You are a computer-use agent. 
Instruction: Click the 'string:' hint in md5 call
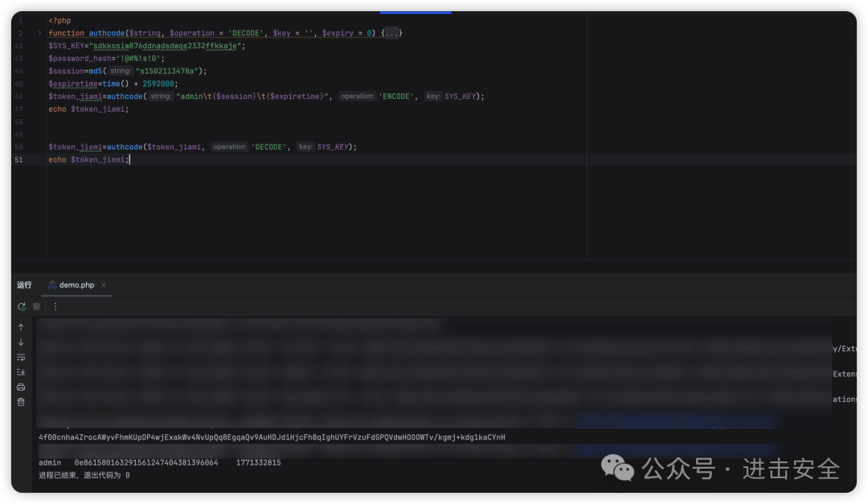click(x=121, y=71)
